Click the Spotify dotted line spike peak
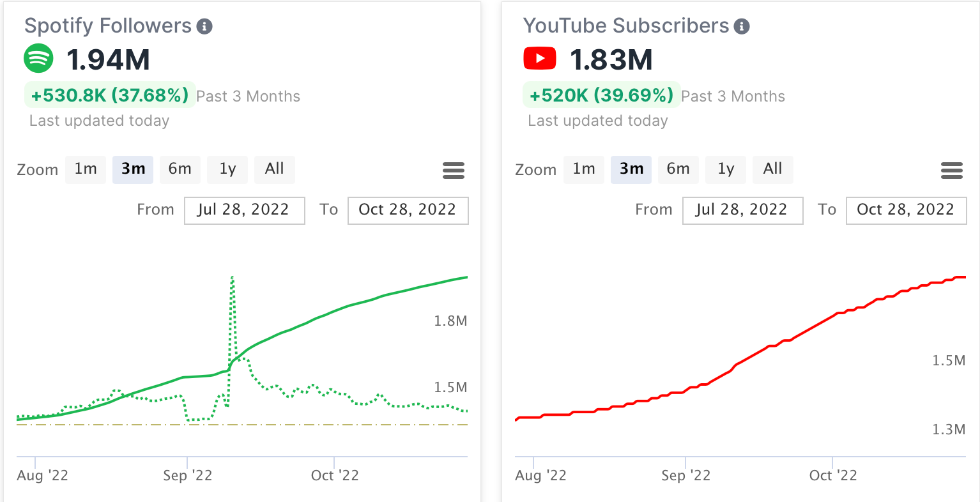The width and height of the screenshot is (980, 502). (x=233, y=278)
